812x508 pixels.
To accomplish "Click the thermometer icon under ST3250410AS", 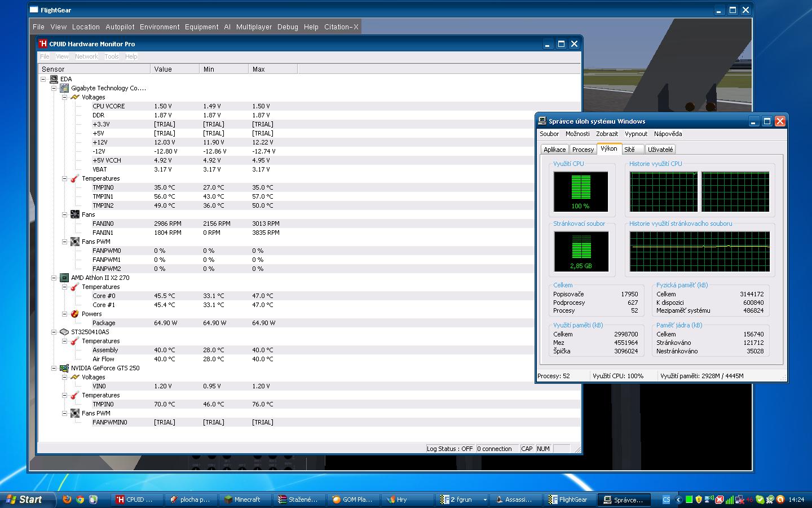I will (75, 341).
